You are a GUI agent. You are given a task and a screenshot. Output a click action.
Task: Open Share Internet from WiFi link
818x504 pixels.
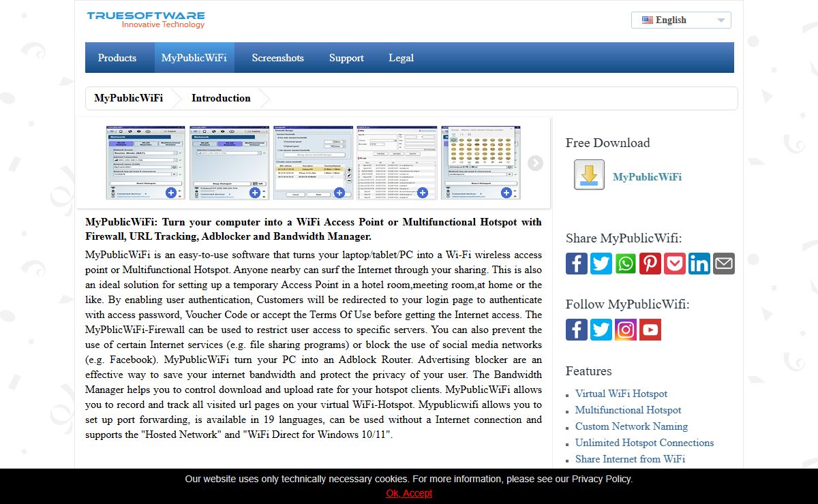point(630,459)
